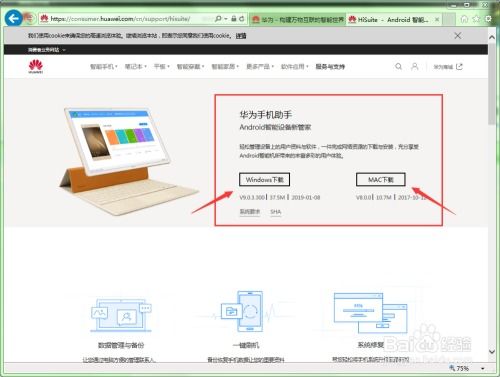
Task: Click the security lock icon in address bar
Action: point(234,19)
